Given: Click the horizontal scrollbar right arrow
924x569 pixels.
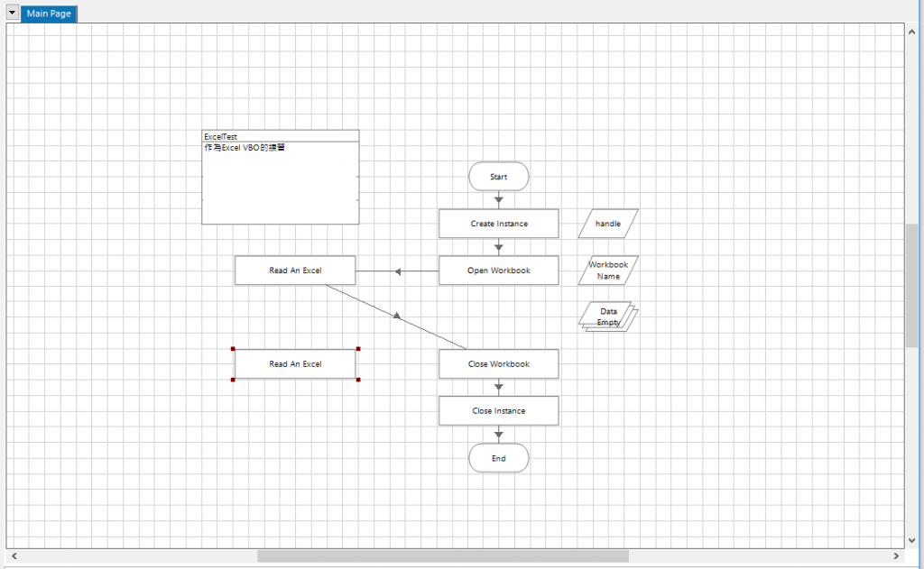Looking at the screenshot, I should point(896,555).
